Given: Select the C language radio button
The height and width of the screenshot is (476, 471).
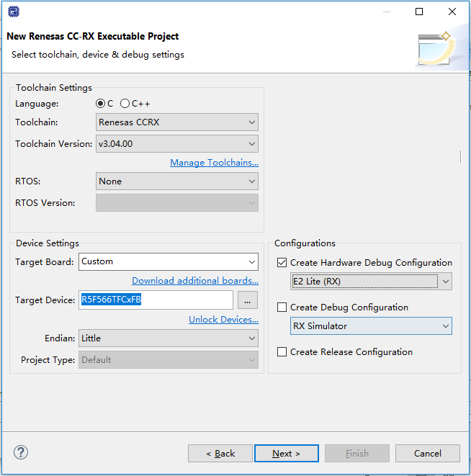Looking at the screenshot, I should click(100, 104).
